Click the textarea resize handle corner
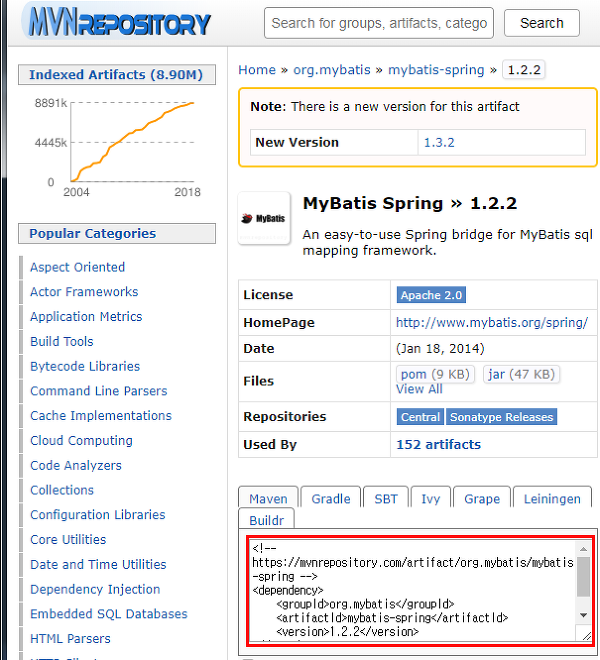600x660 pixels. pyautogui.click(x=586, y=636)
